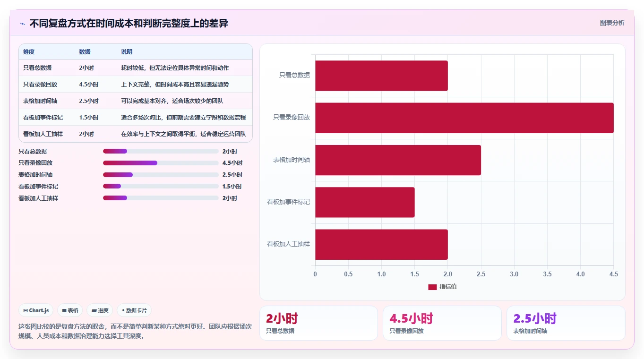Click description 可以完成基本对齐，适合场次较少的团队

pos(172,101)
